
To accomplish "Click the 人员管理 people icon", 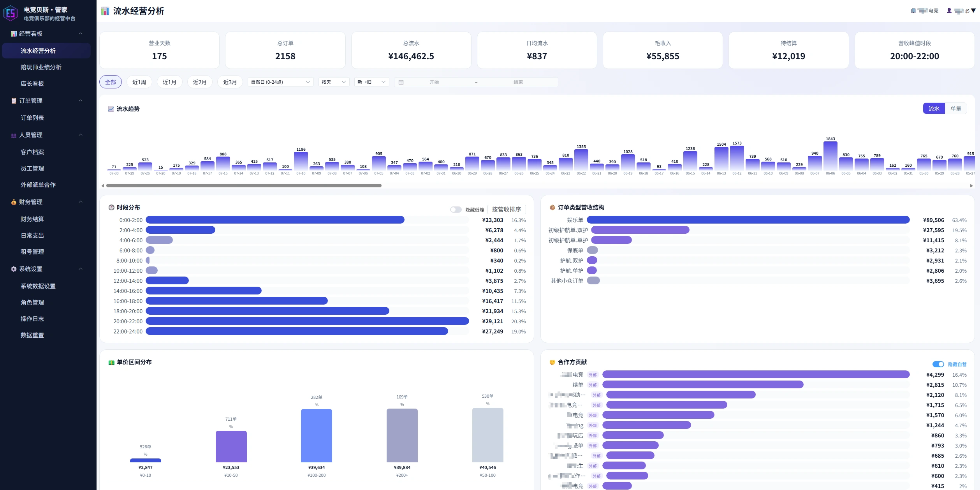I will coord(14,135).
